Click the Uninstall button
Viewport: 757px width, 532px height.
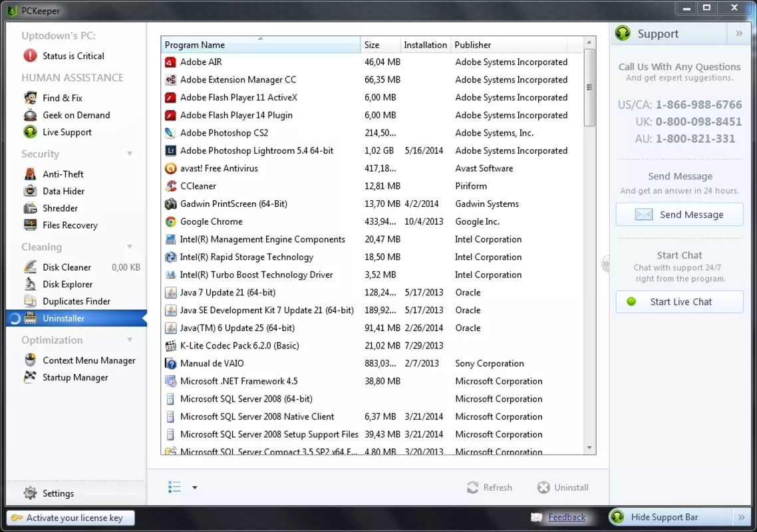[x=563, y=487]
